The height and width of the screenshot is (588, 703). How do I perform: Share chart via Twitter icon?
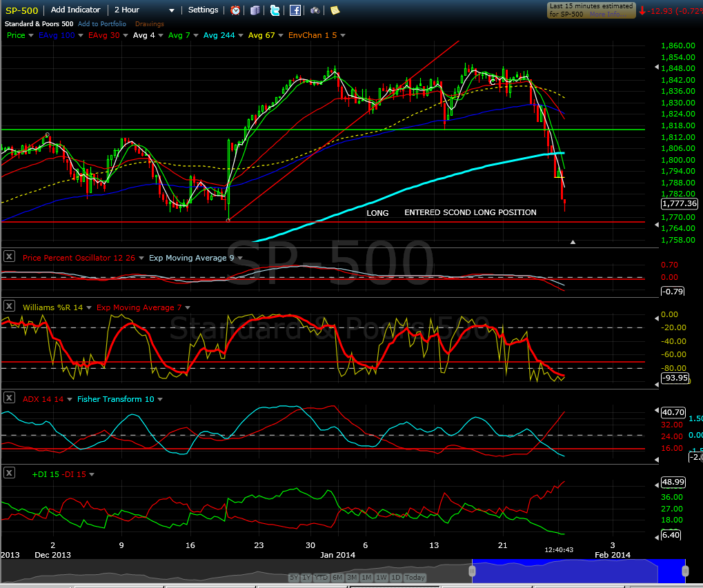(275, 10)
